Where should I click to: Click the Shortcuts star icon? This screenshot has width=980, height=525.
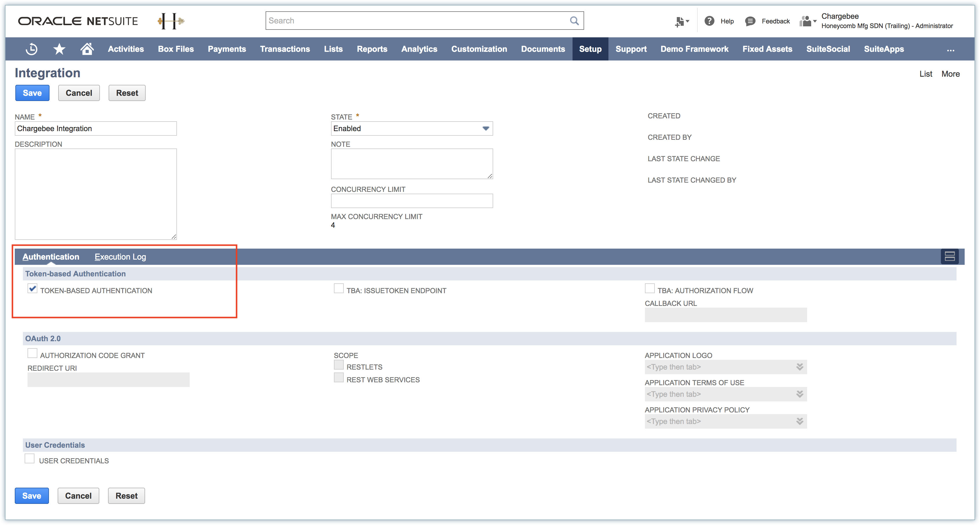tap(59, 49)
